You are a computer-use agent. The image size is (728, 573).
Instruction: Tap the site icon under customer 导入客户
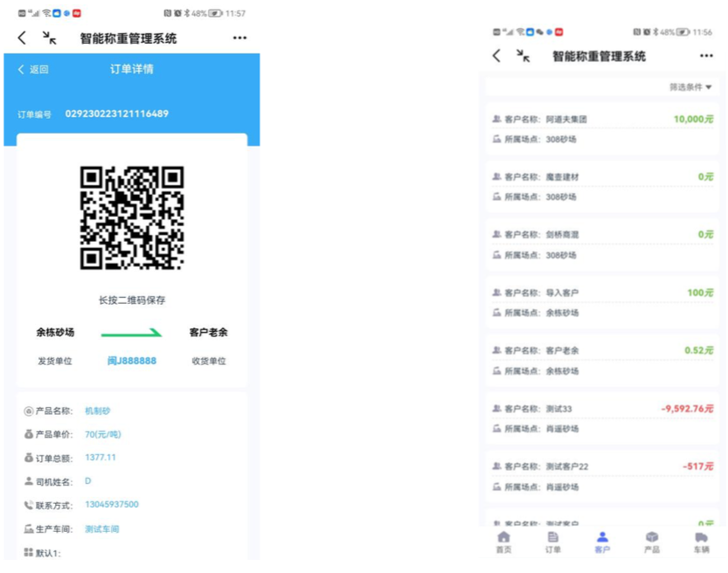tap(496, 313)
